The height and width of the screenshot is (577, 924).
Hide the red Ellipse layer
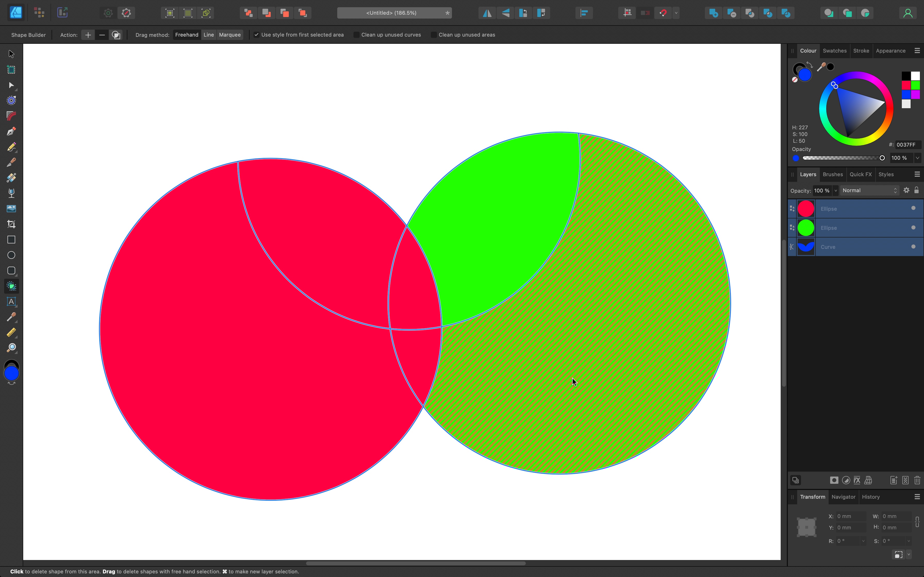pyautogui.click(x=913, y=208)
